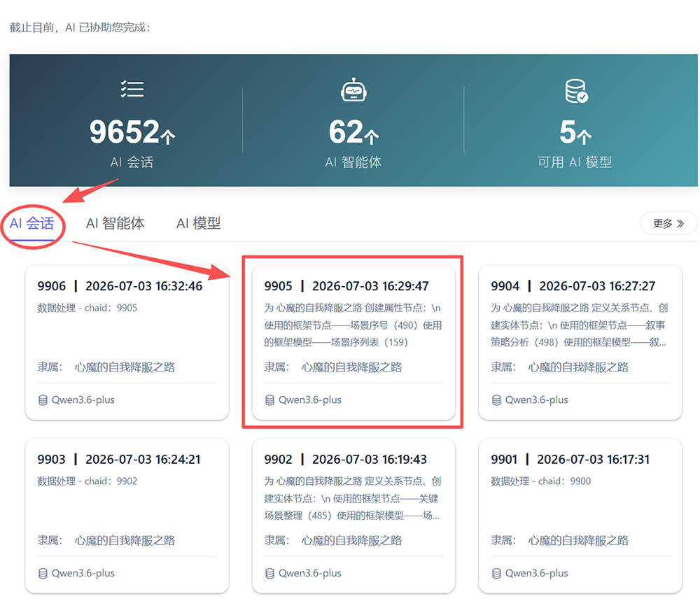
Task: Click Qwen3.6-plus label on card 9901
Action: [x=537, y=573]
